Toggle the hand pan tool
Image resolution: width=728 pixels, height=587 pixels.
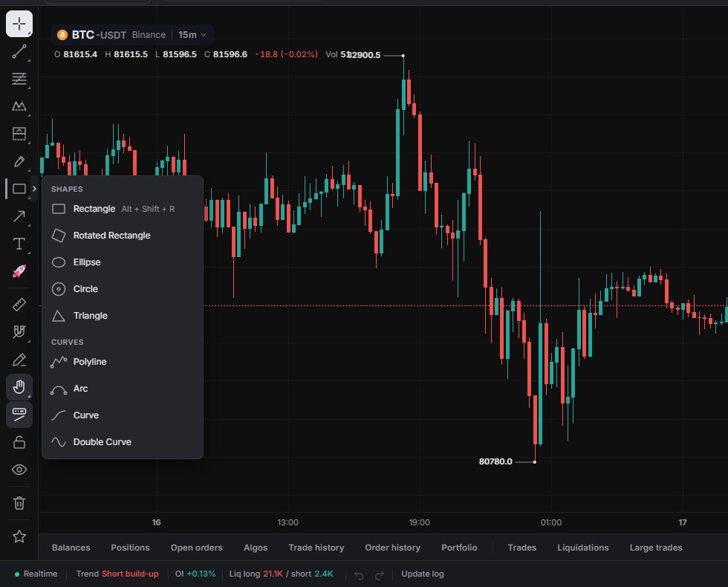[19, 387]
